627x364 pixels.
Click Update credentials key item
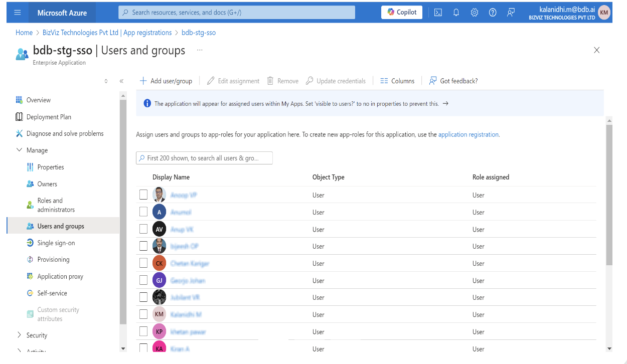pyautogui.click(x=336, y=81)
